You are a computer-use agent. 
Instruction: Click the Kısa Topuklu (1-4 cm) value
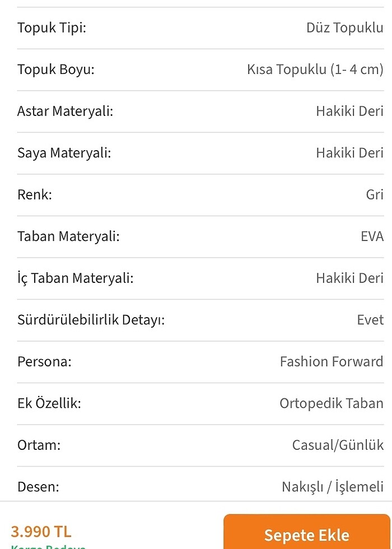[315, 69]
